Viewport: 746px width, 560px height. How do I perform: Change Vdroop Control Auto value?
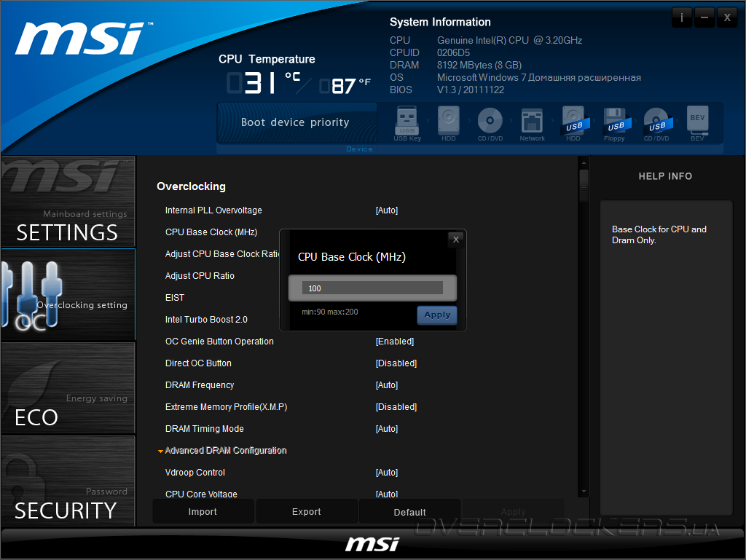click(x=387, y=473)
